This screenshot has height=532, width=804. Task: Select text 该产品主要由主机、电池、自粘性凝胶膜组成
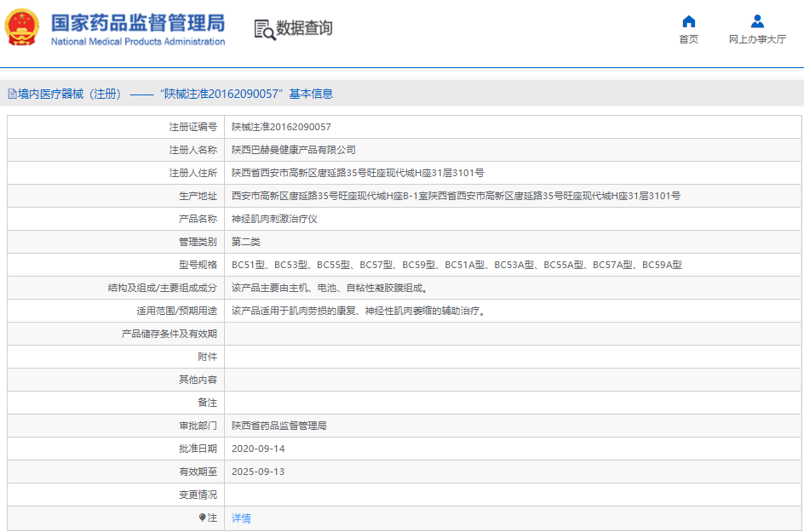330,288
